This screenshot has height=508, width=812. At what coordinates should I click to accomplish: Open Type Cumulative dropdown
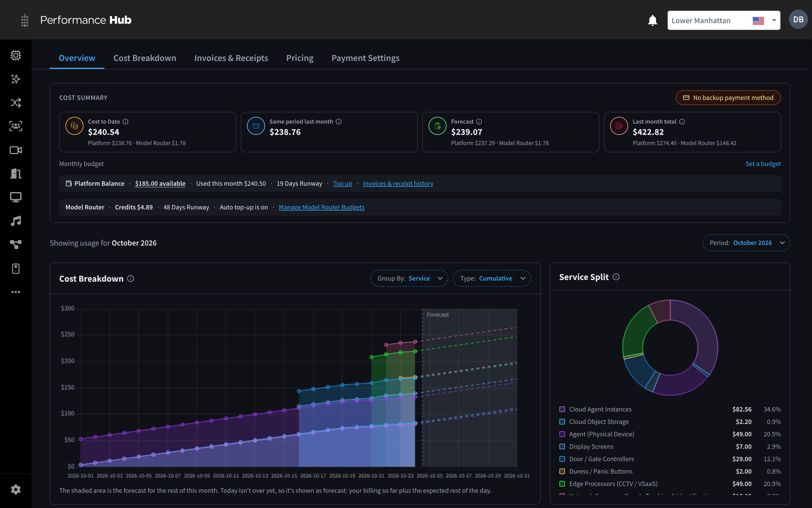point(492,278)
